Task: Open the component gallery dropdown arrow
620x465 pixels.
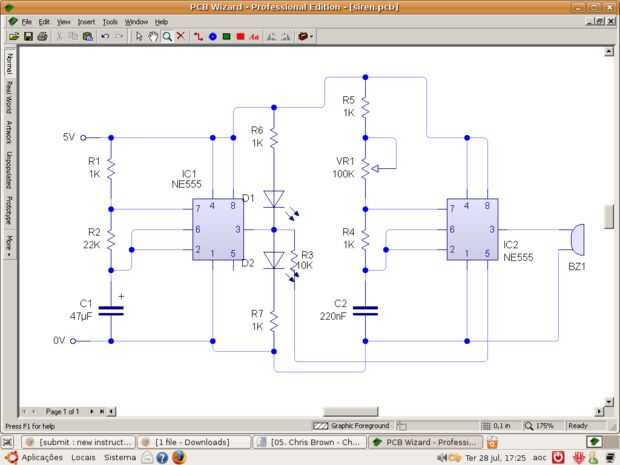Action: coord(312,37)
